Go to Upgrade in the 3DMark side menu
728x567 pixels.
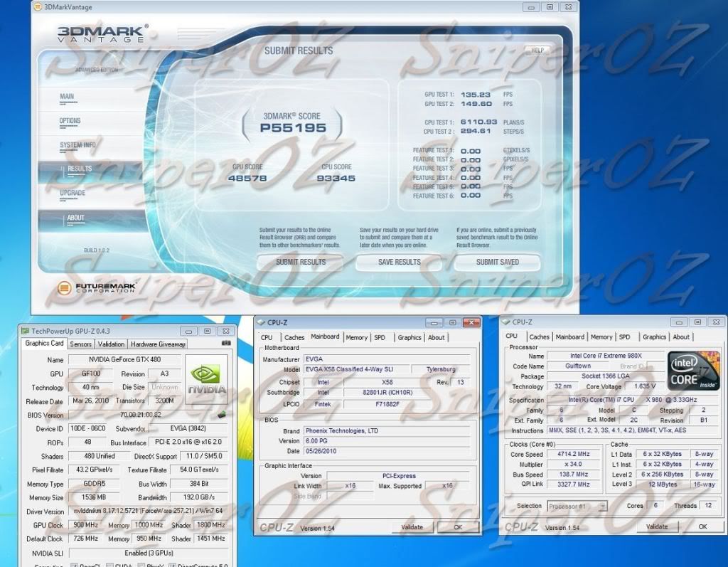click(x=73, y=193)
